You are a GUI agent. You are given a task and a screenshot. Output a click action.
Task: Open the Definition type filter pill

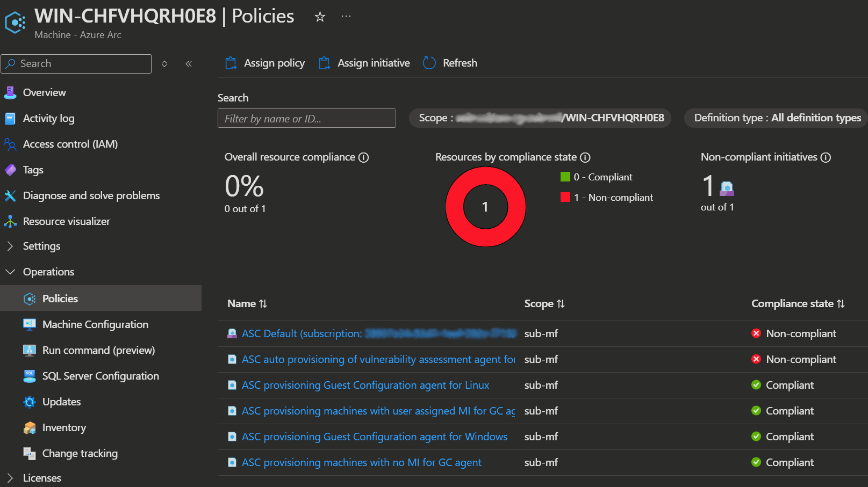click(777, 118)
